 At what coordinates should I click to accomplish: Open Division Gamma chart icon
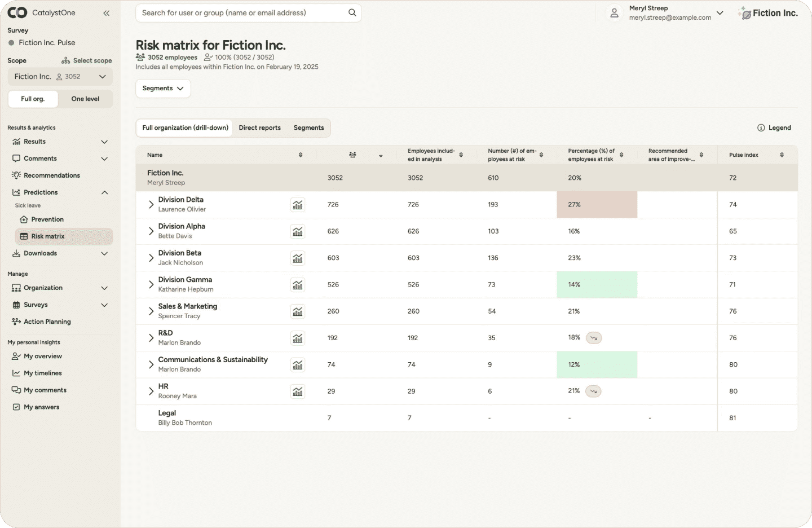coord(298,285)
